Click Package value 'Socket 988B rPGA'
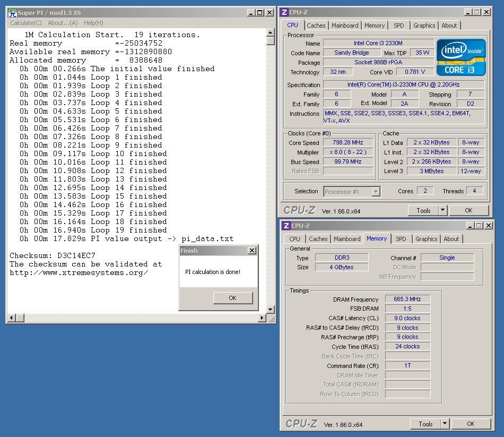Viewport: 504px width, 437px height. [x=378, y=63]
